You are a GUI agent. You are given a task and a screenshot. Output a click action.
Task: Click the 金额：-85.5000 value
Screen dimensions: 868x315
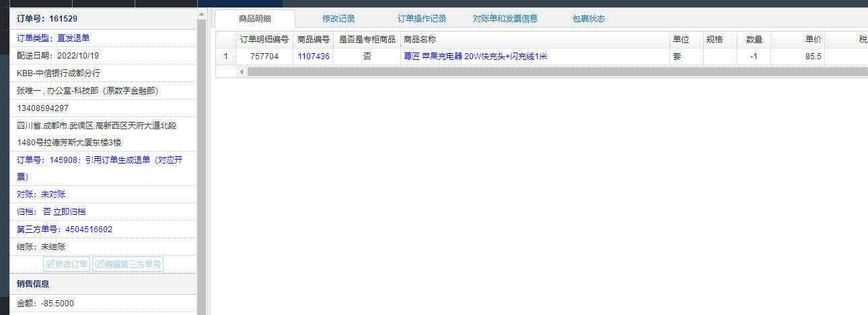[45, 304]
